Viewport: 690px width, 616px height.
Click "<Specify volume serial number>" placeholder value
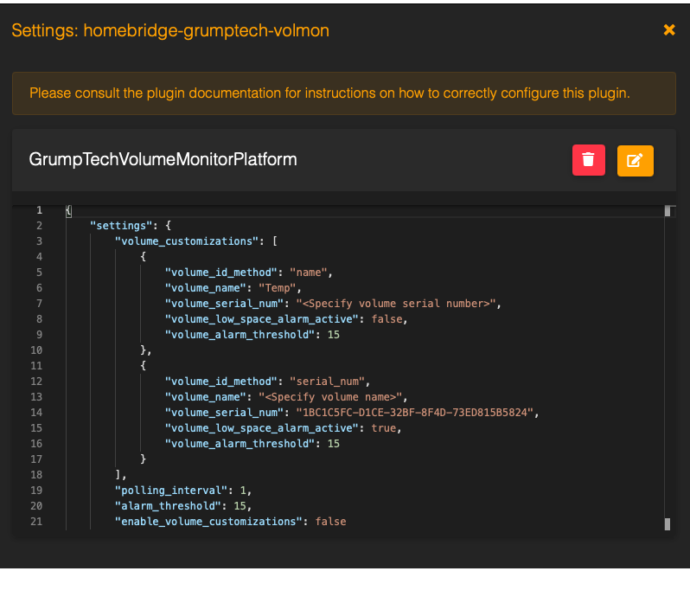pyautogui.click(x=396, y=304)
